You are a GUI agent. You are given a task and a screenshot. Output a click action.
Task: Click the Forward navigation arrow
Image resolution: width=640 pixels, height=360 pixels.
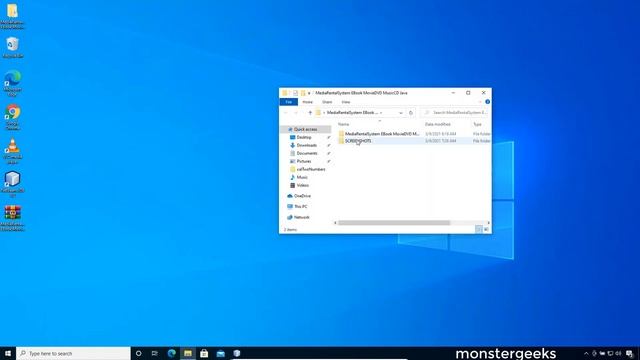tap(296, 113)
